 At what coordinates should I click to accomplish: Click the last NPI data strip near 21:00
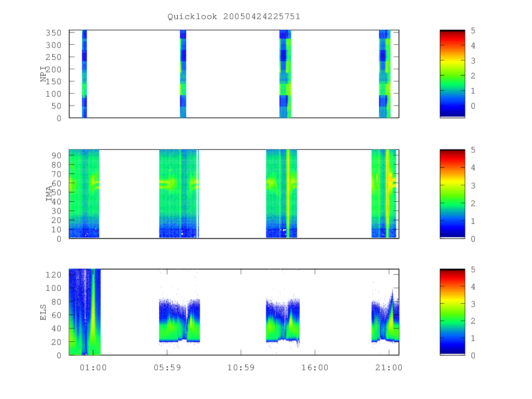point(385,74)
